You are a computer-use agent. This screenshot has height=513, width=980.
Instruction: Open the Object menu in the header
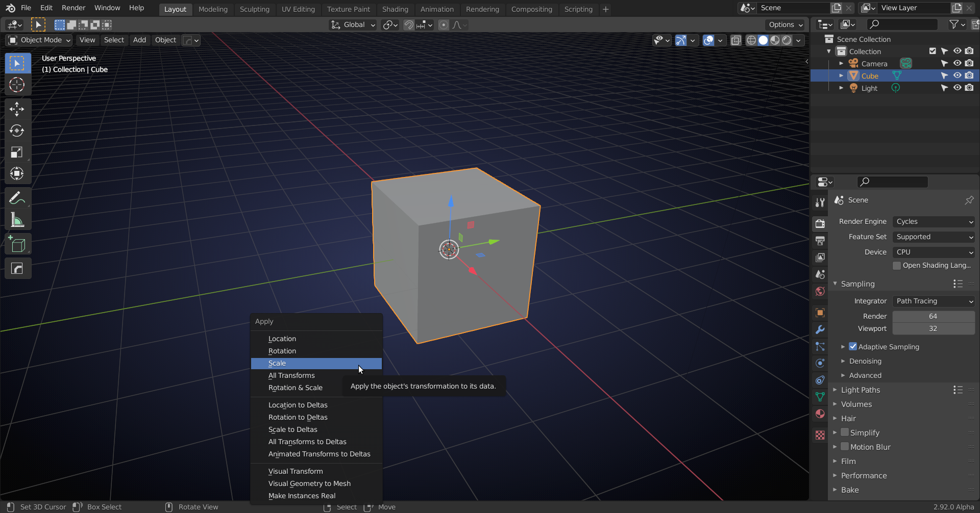pos(165,40)
